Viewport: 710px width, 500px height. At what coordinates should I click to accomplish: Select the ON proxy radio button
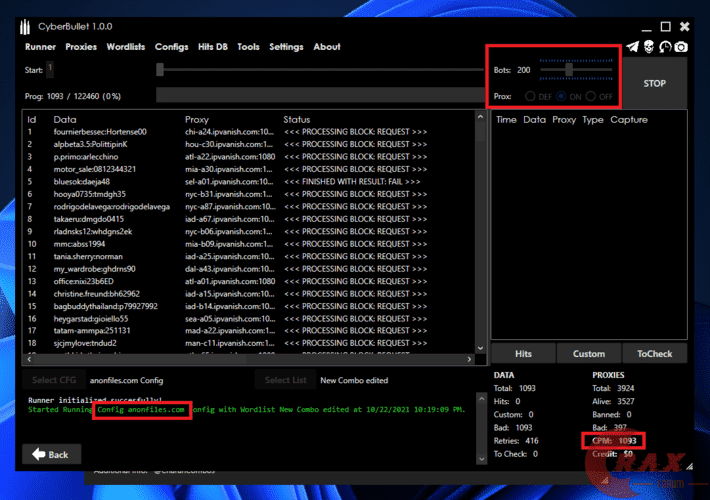(561, 96)
